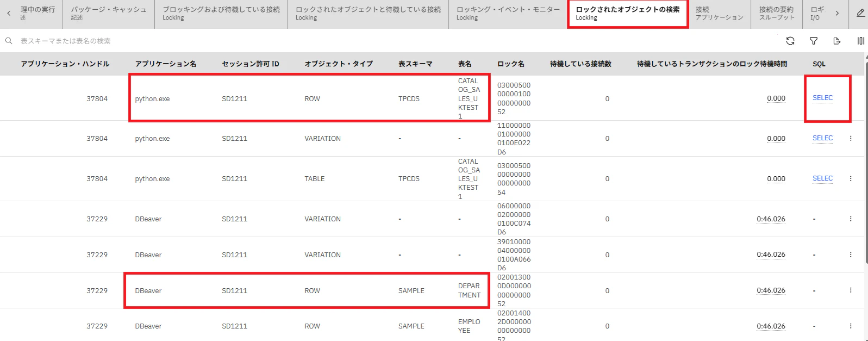Open SELEC link in python.exe VARIATION row
This screenshot has width=868, height=341.
tap(822, 138)
